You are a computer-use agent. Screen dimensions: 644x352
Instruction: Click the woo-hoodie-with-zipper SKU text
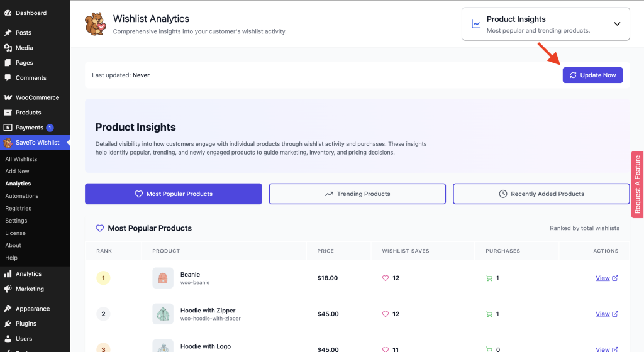[210, 319]
